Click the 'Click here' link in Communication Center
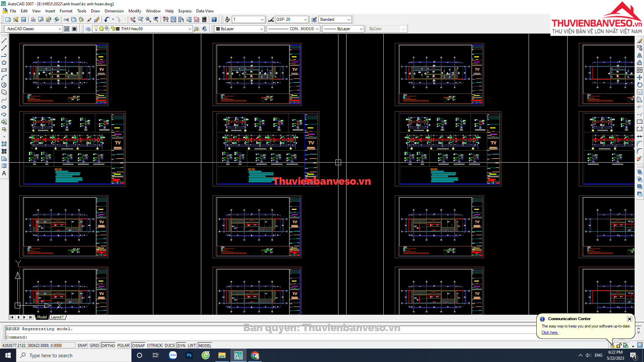This screenshot has width=644, height=362. tap(549, 333)
